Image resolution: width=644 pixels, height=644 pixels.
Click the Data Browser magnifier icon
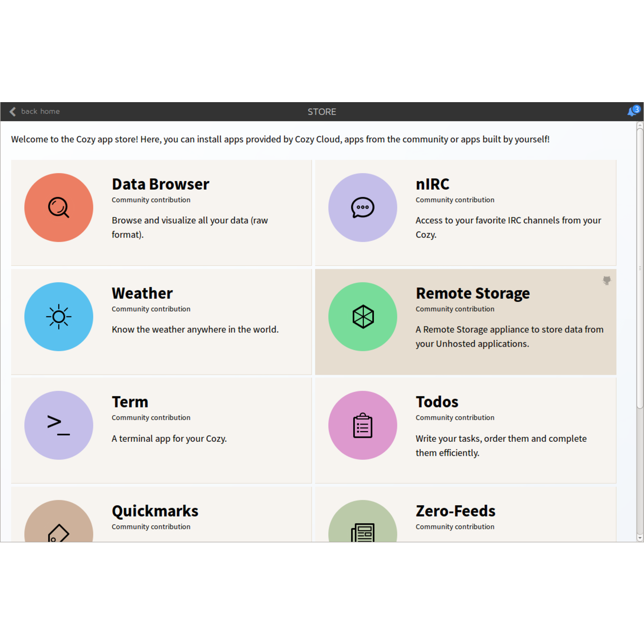tap(59, 207)
